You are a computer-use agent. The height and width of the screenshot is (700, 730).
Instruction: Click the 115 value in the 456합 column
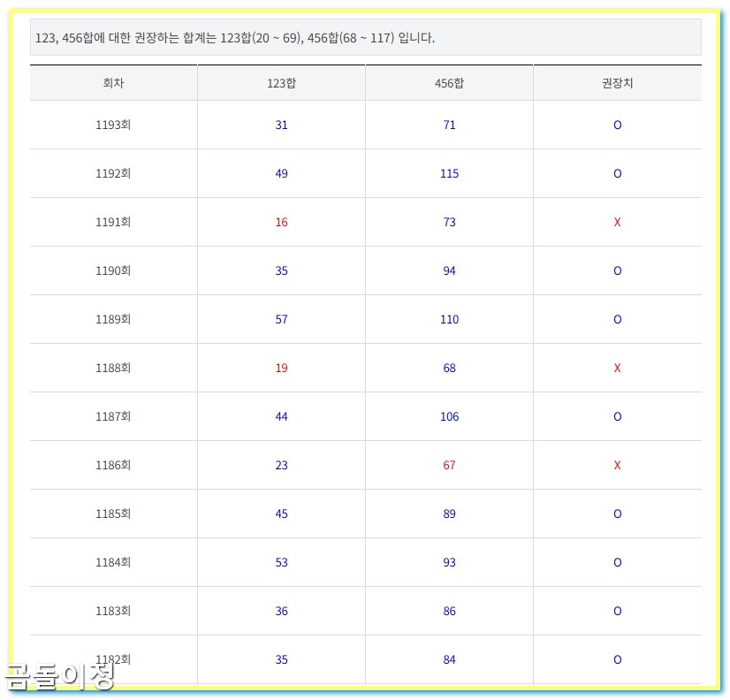click(448, 173)
